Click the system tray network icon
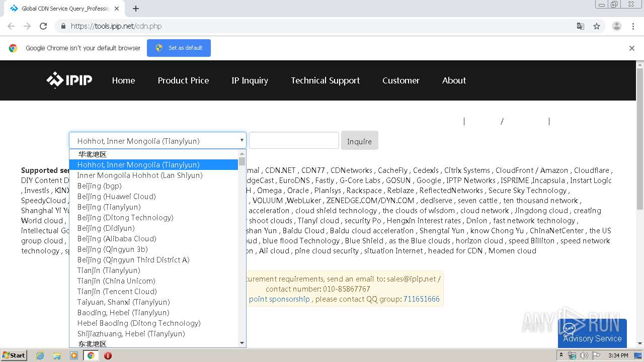The width and height of the screenshot is (644, 362). pyautogui.click(x=572, y=355)
